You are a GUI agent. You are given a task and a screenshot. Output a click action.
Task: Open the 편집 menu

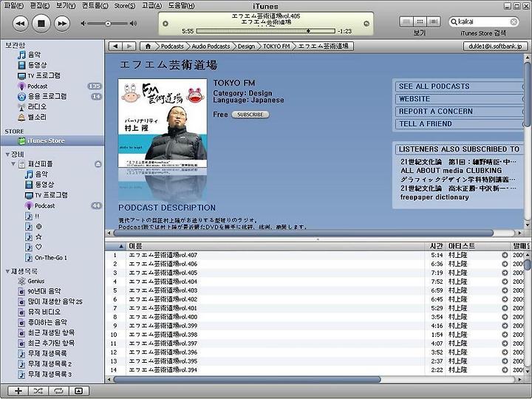(40, 5)
